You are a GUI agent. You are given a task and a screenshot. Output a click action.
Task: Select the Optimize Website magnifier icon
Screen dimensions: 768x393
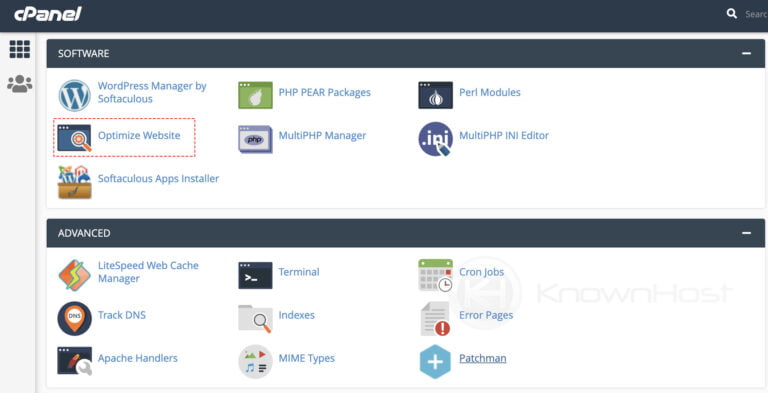pos(74,138)
